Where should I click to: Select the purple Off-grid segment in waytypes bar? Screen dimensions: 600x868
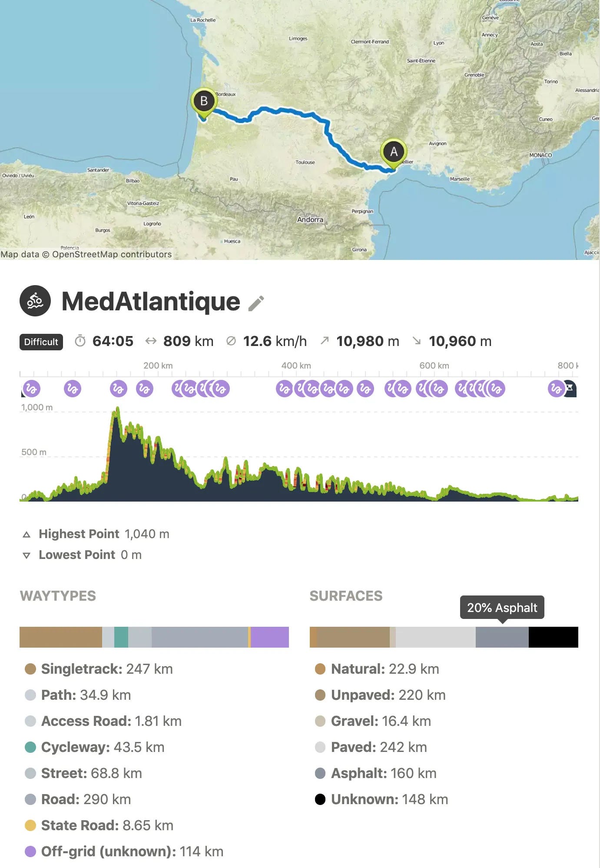(x=270, y=637)
